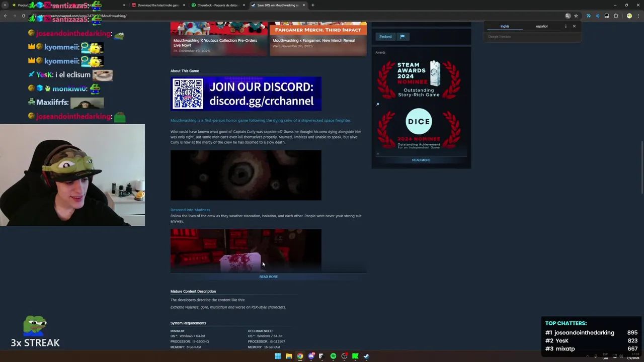Click the red room GIF in description
Screen dimensions: 644x362
(x=246, y=250)
